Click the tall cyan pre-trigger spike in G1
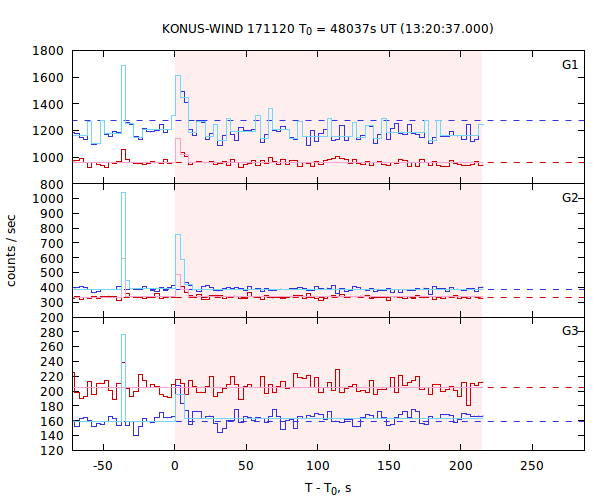 tap(123, 94)
